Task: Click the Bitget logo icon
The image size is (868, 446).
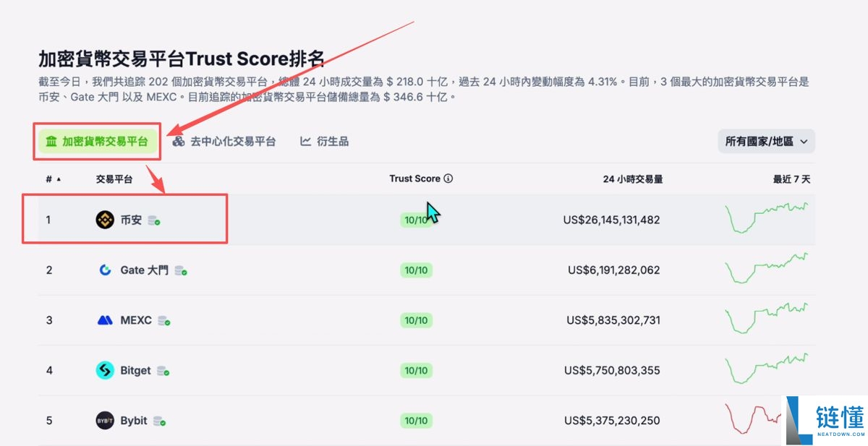Action: (105, 370)
